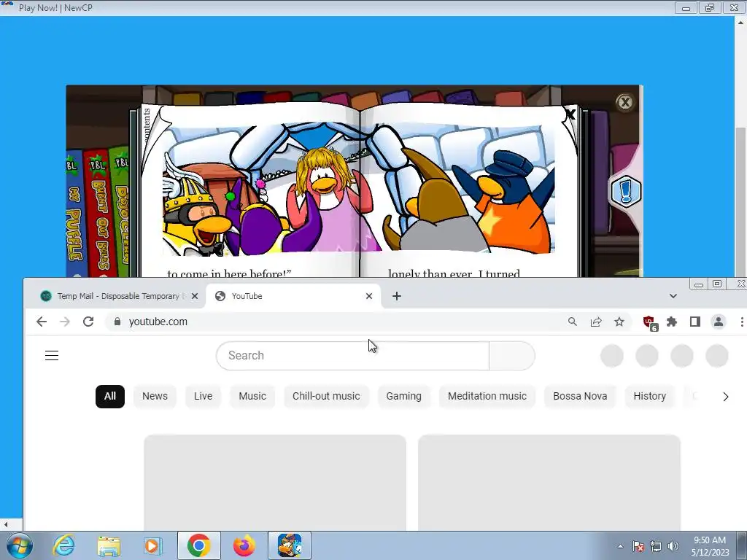Click the Chrome forward arrow
The height and width of the screenshot is (560, 747).
coord(65,322)
